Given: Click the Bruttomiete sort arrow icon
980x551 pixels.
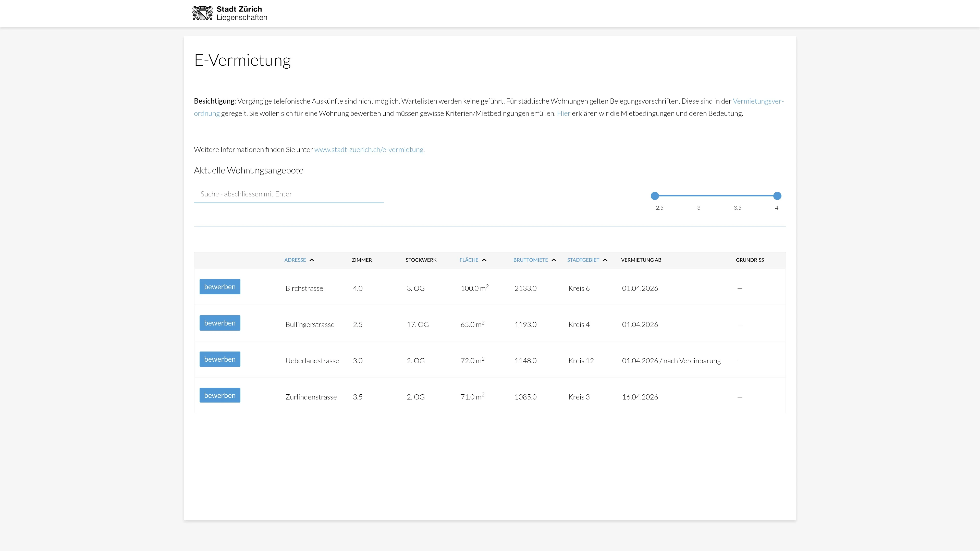Looking at the screenshot, I should point(554,260).
